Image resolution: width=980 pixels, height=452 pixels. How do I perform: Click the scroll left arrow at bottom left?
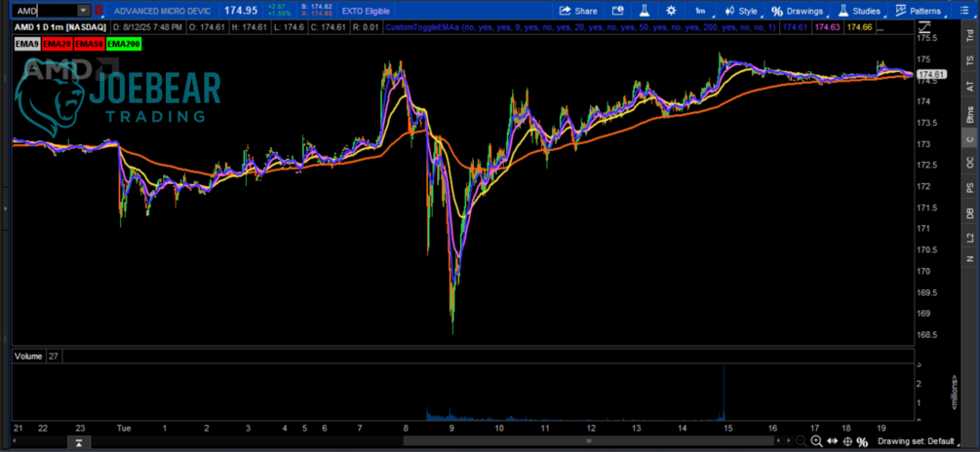click(17, 442)
